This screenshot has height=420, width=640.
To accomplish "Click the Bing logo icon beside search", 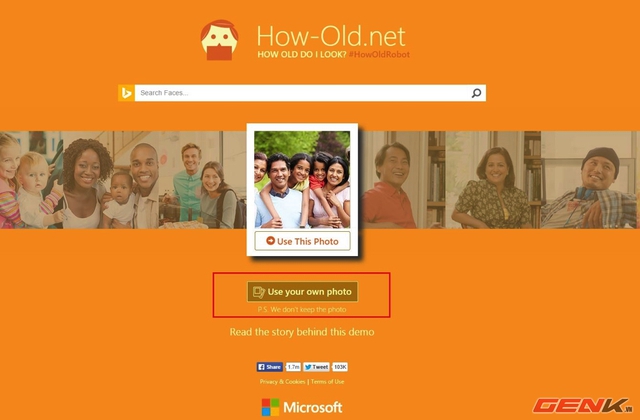I will [x=127, y=93].
